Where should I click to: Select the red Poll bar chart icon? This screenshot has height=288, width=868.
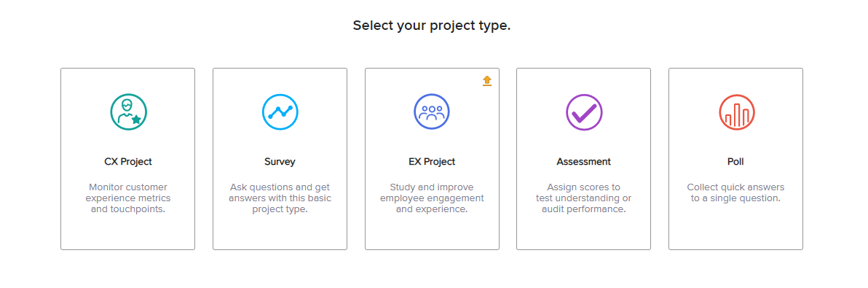pos(736,112)
